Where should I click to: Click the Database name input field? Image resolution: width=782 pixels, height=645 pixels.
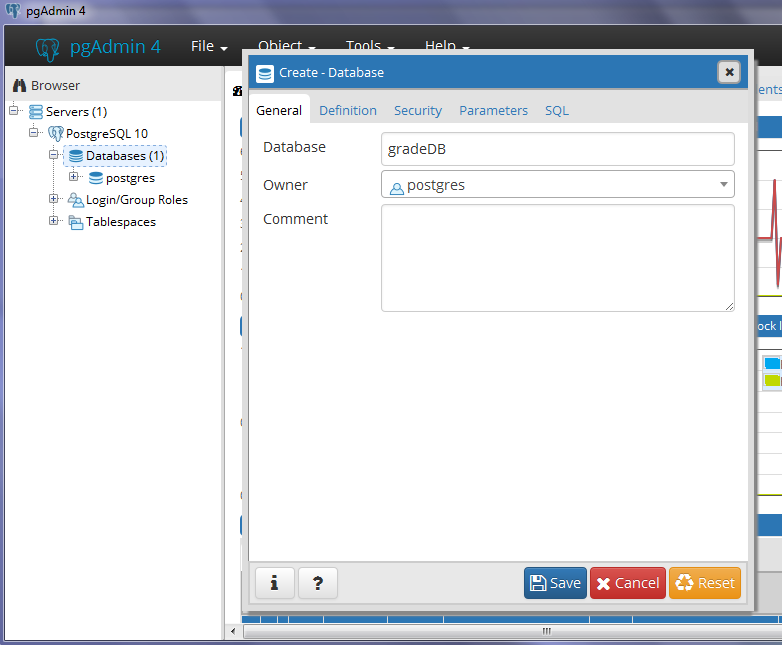tap(558, 149)
